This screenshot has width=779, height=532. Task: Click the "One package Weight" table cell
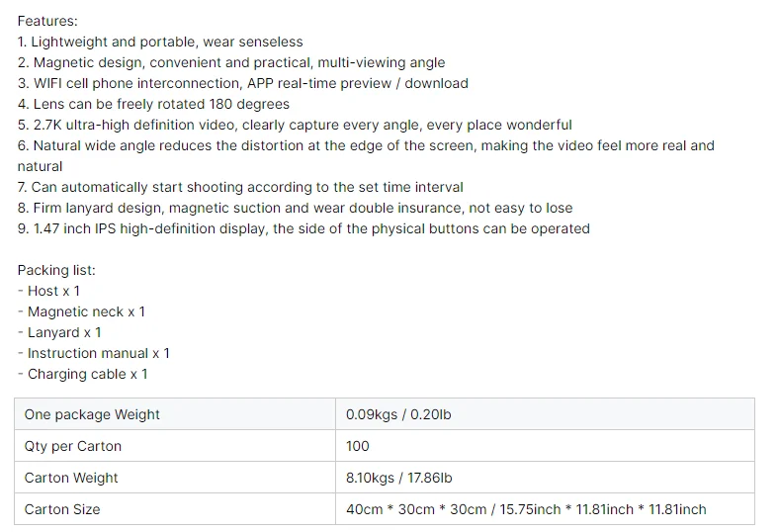(92, 414)
